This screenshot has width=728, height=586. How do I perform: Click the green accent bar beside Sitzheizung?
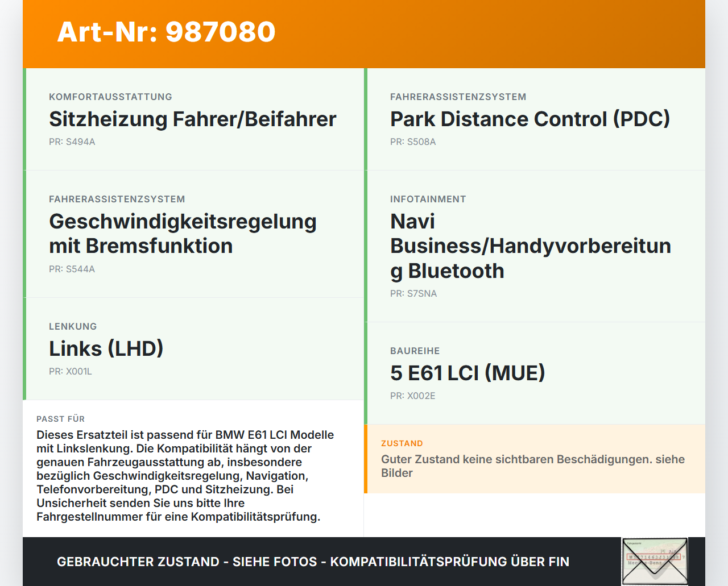(24, 119)
